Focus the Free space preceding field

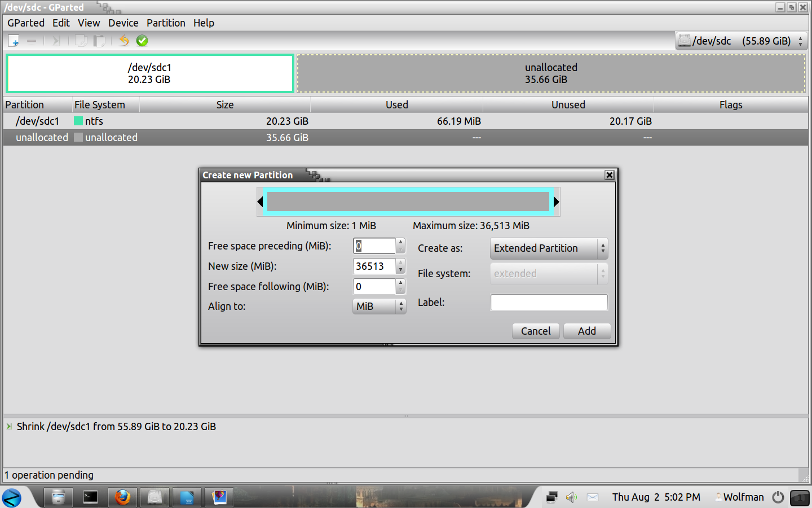click(x=374, y=246)
